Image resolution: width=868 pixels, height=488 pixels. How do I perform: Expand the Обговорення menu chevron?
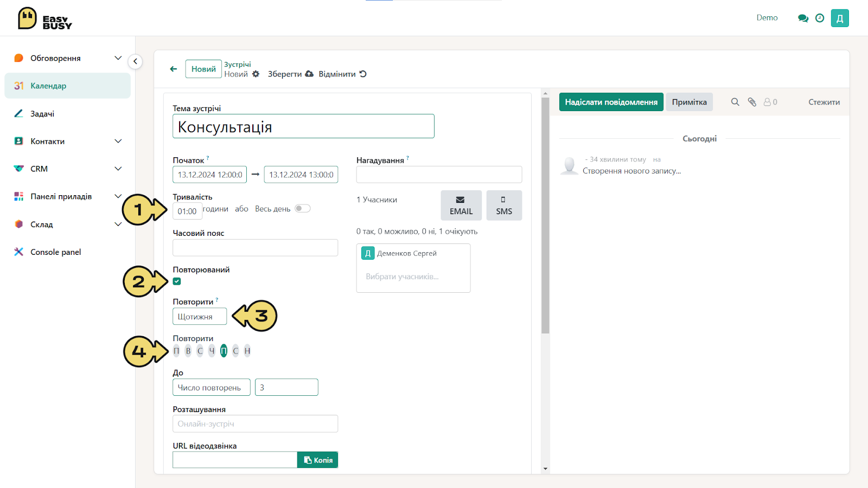[x=118, y=58]
